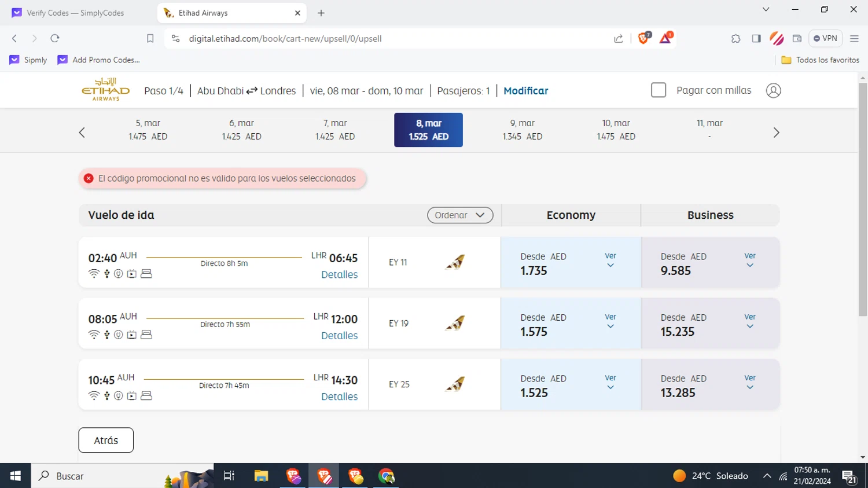
Task: Open Detalles for the 08:05 flight
Action: point(339,336)
